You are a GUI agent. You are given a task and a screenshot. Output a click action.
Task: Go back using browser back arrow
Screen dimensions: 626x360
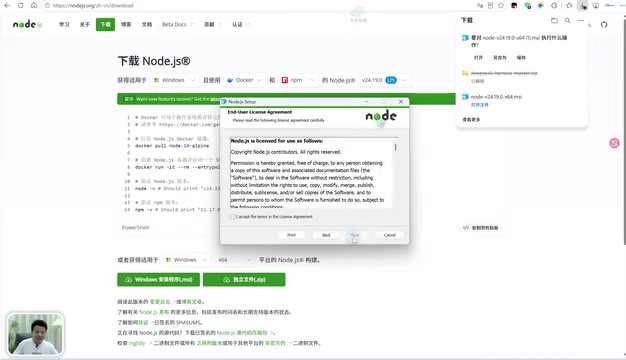(x=7, y=6)
